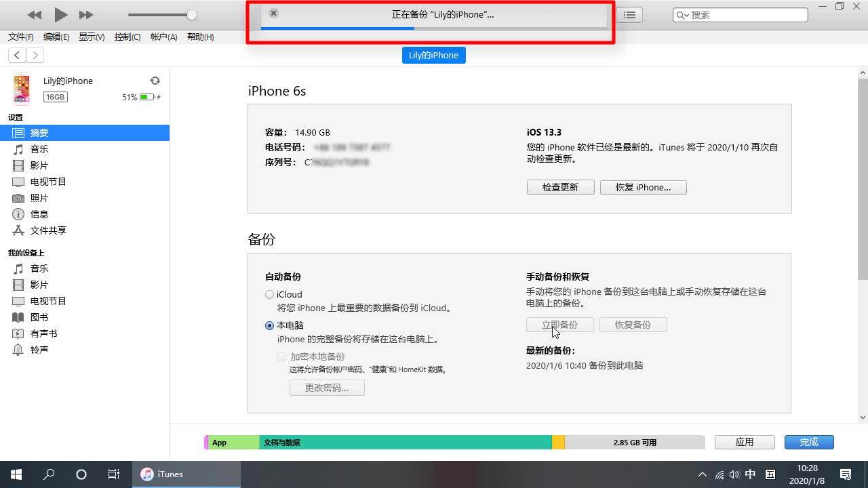Click the fast-forward next track button
Image resolution: width=868 pixels, height=488 pixels.
click(86, 15)
